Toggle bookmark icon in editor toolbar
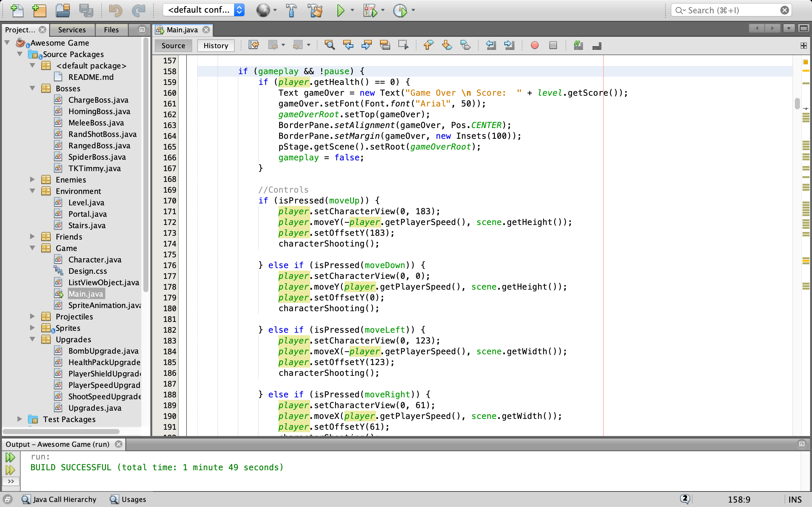Screen dimensions: 812x507 pyautogui.click(x=465, y=45)
